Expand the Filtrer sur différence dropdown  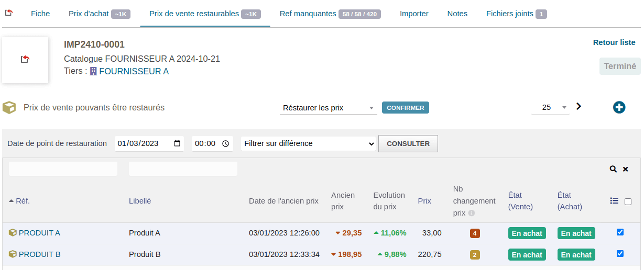click(x=309, y=143)
